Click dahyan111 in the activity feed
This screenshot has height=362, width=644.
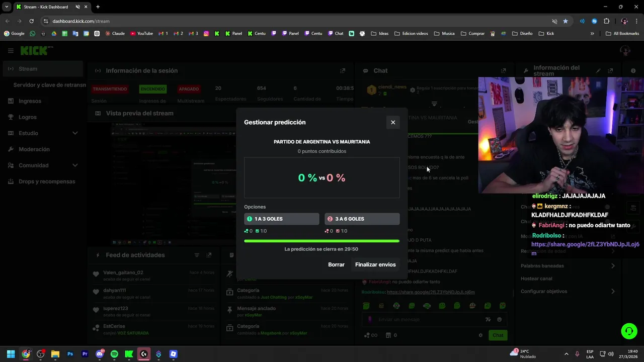click(x=115, y=291)
